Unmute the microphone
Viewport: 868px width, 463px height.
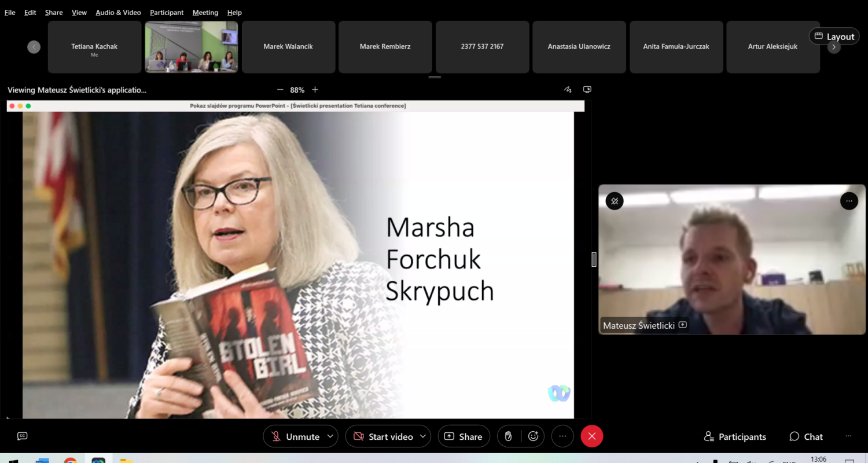click(x=296, y=436)
